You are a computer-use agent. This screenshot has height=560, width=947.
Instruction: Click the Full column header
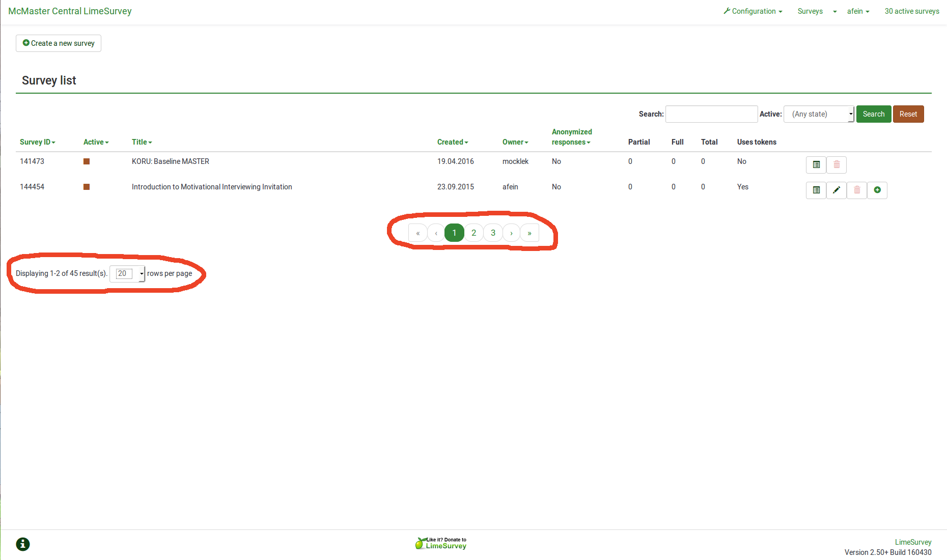click(x=678, y=142)
